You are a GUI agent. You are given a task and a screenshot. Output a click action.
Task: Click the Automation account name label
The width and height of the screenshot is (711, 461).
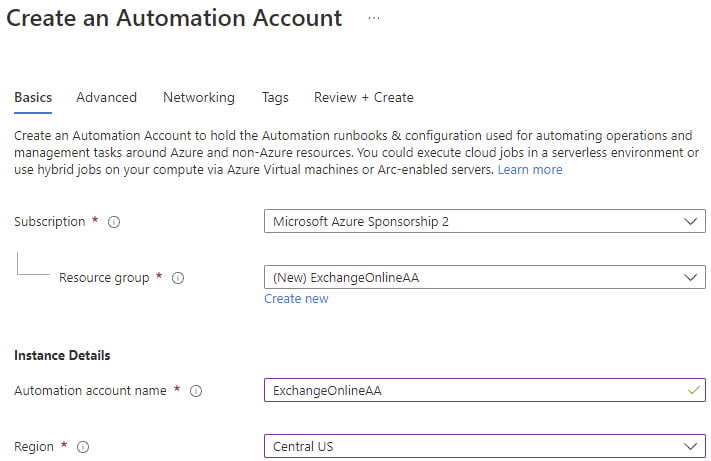coord(90,391)
